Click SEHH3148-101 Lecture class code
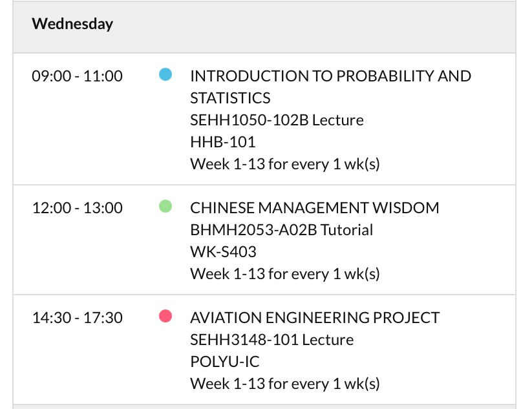Screen dimensions: 532x409 pos(271,340)
